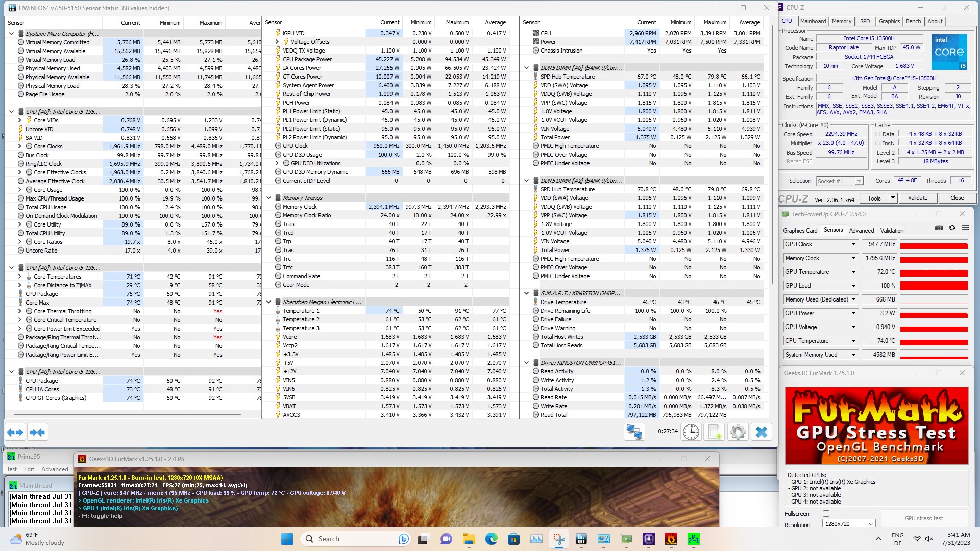
Task: Click System Memory Used graph in GPU-Z
Action: pyautogui.click(x=934, y=355)
